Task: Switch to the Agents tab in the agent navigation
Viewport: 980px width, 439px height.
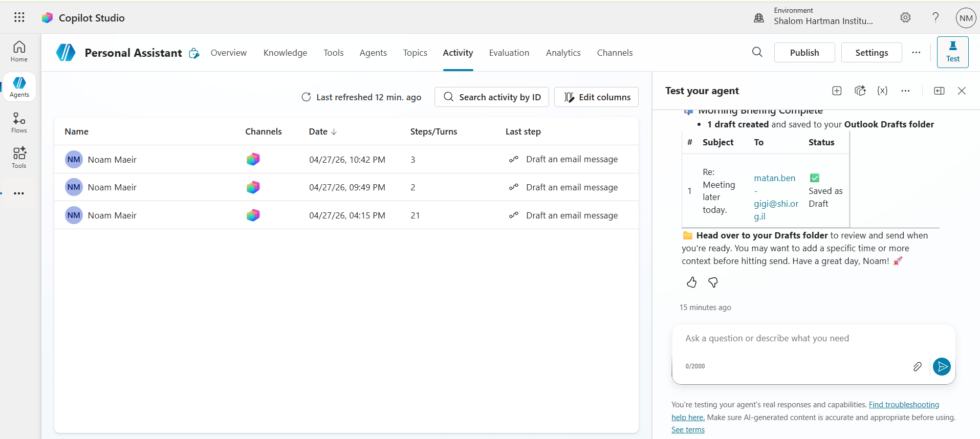Action: tap(373, 53)
